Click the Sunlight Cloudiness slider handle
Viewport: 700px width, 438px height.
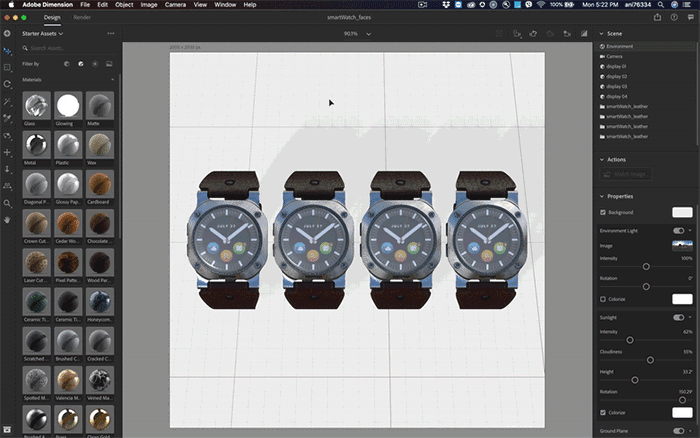[650, 360]
